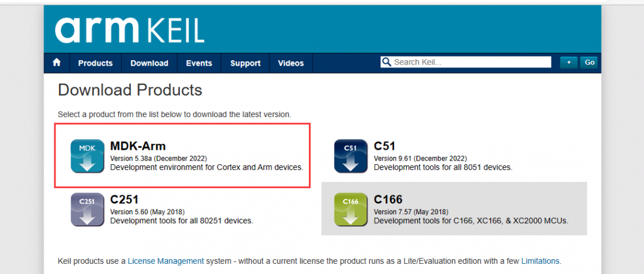
Task: Follow the Limitations link
Action: coord(540,261)
